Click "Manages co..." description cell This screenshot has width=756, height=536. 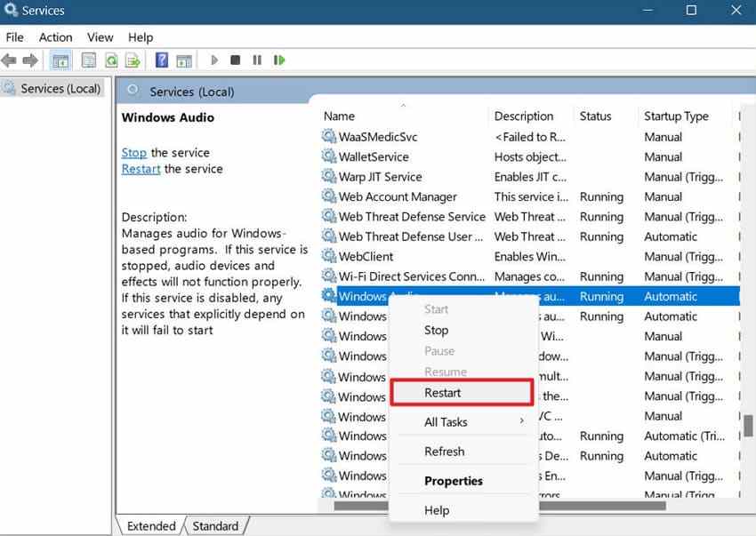(529, 276)
